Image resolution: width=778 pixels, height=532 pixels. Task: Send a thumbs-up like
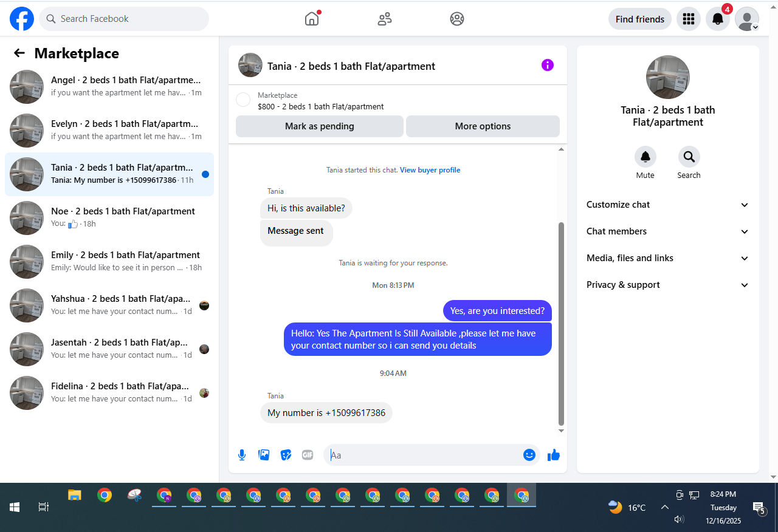(554, 455)
